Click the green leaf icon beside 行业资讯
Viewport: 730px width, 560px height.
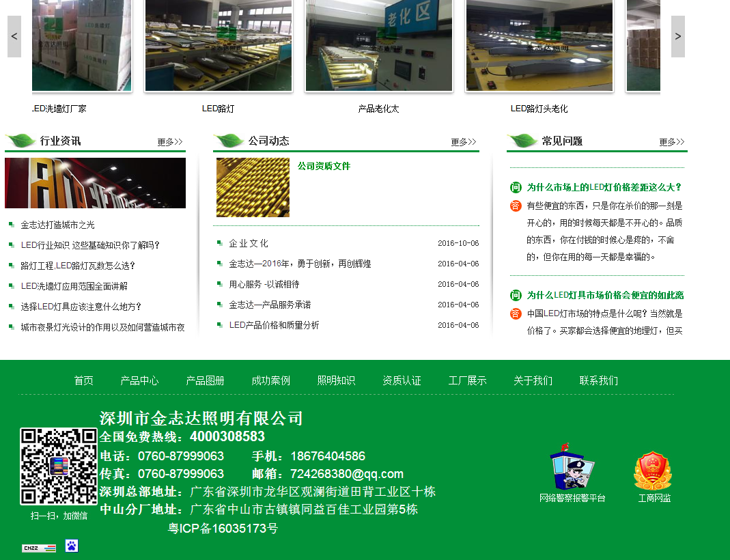point(20,141)
